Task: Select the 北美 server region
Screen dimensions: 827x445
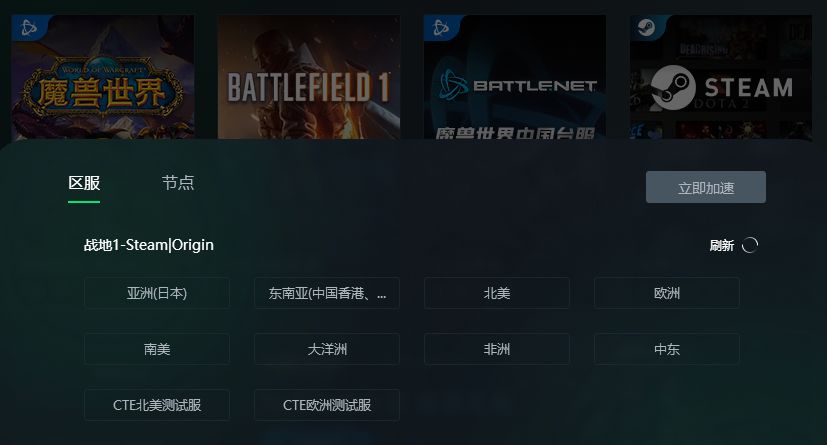Action: (497, 293)
